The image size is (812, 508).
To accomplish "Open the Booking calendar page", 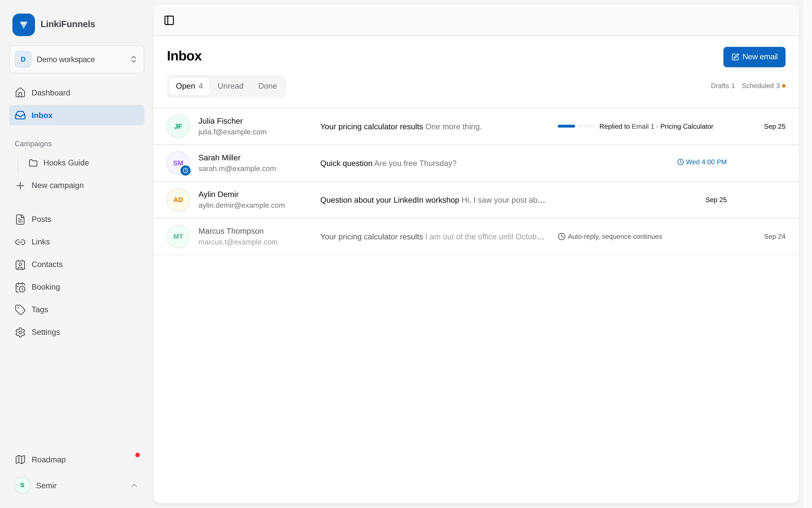I will coord(76,287).
